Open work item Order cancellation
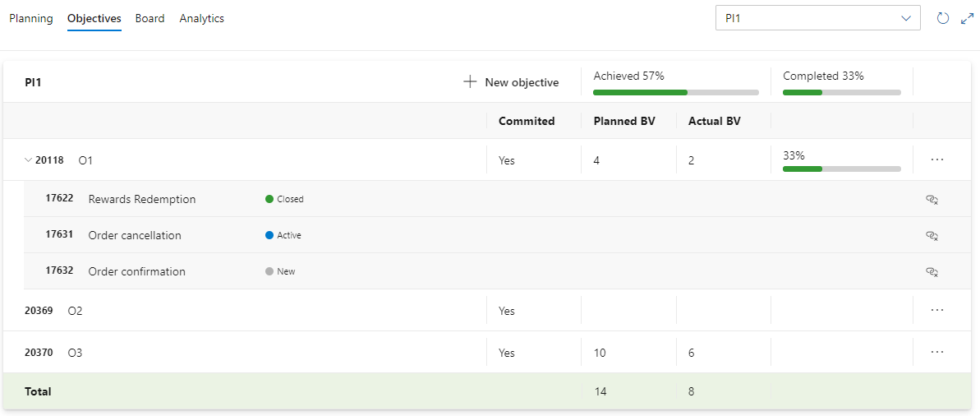 (x=135, y=235)
